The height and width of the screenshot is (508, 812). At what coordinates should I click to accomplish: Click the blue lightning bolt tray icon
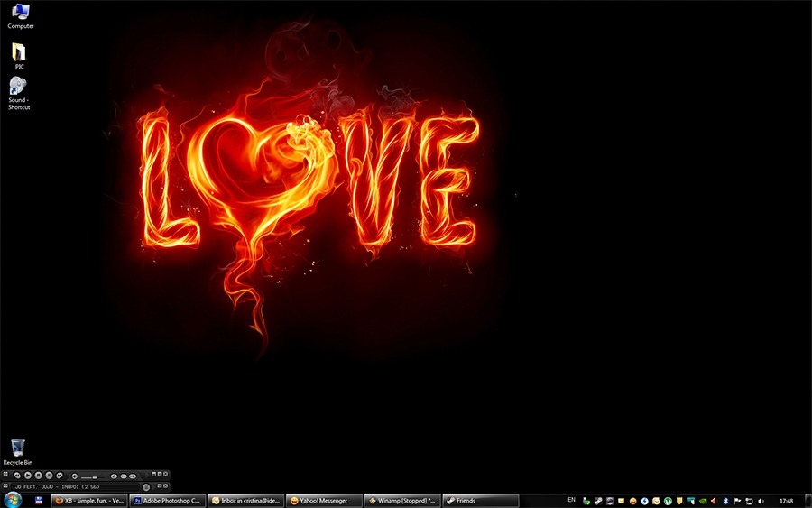pyautogui.click(x=645, y=502)
